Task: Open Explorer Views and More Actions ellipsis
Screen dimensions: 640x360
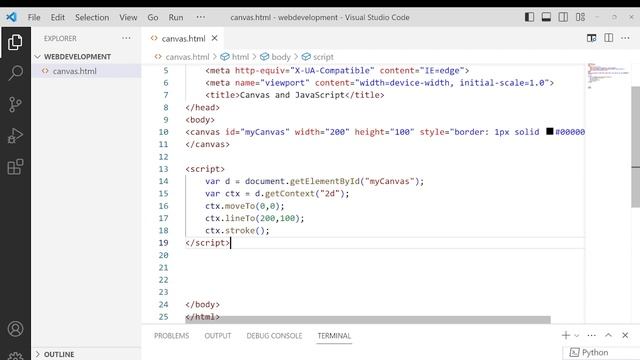Action: 126,38
